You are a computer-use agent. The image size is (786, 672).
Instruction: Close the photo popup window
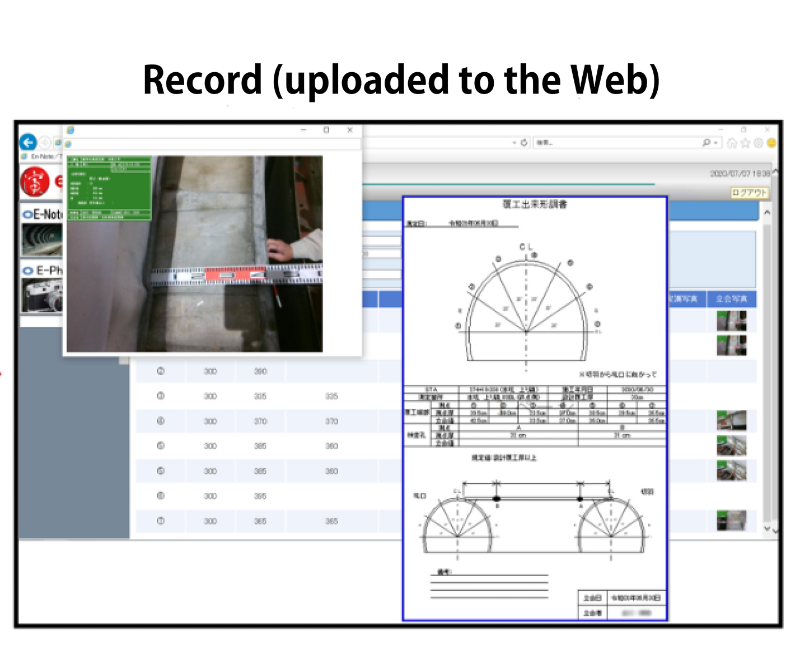click(x=350, y=130)
